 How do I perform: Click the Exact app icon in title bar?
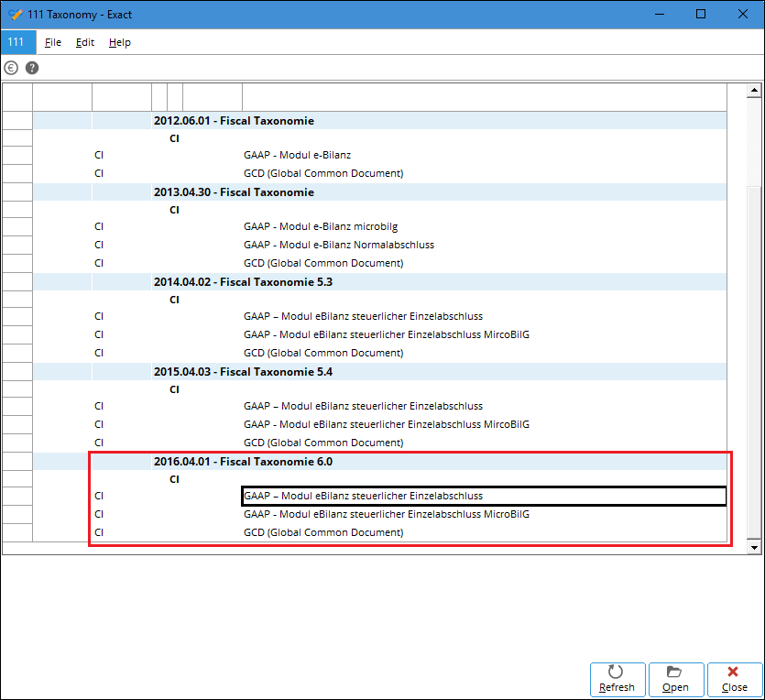pyautogui.click(x=16, y=14)
